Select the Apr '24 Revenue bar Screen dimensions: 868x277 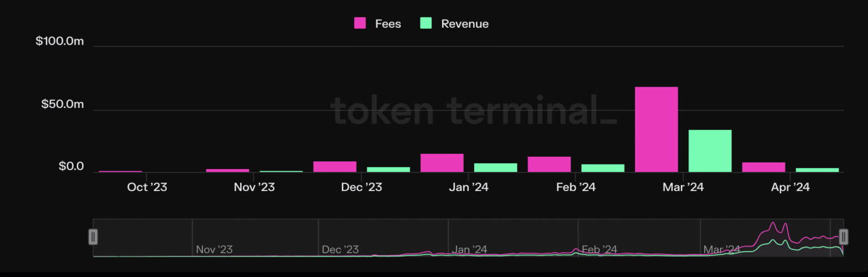tap(817, 170)
